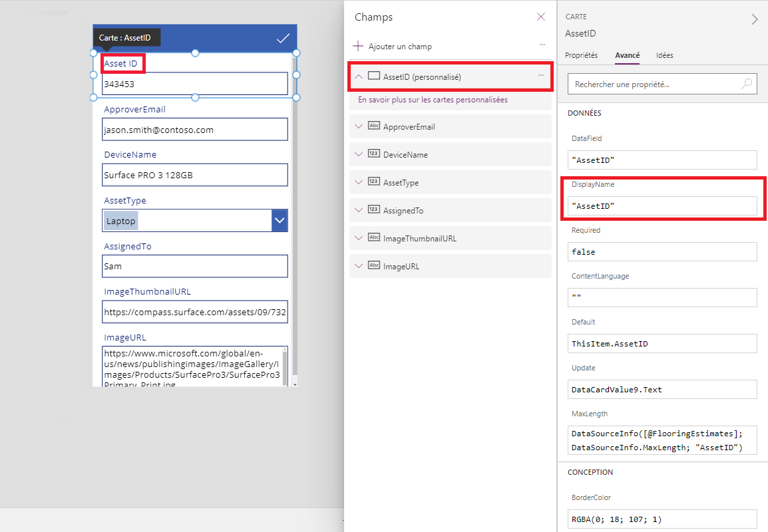The height and width of the screenshot is (532, 768).
Task: Click the DONNÉES section heading
Action: (584, 113)
